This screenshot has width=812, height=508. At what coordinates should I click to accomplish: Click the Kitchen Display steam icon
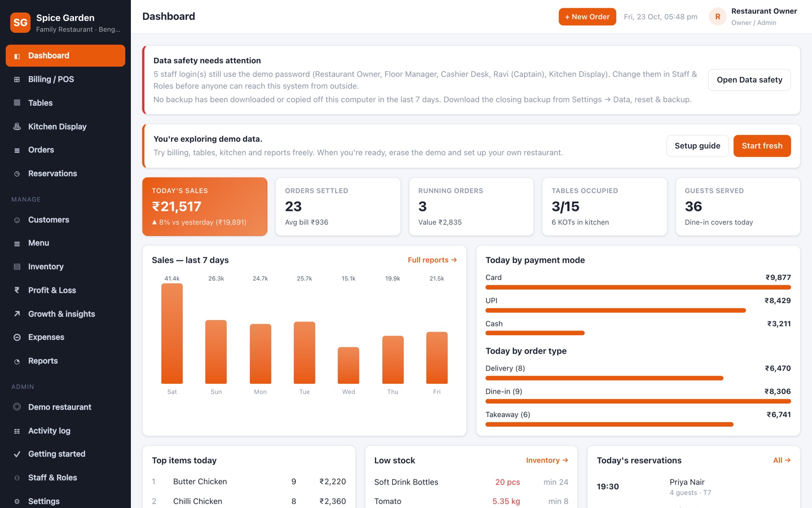pyautogui.click(x=17, y=126)
